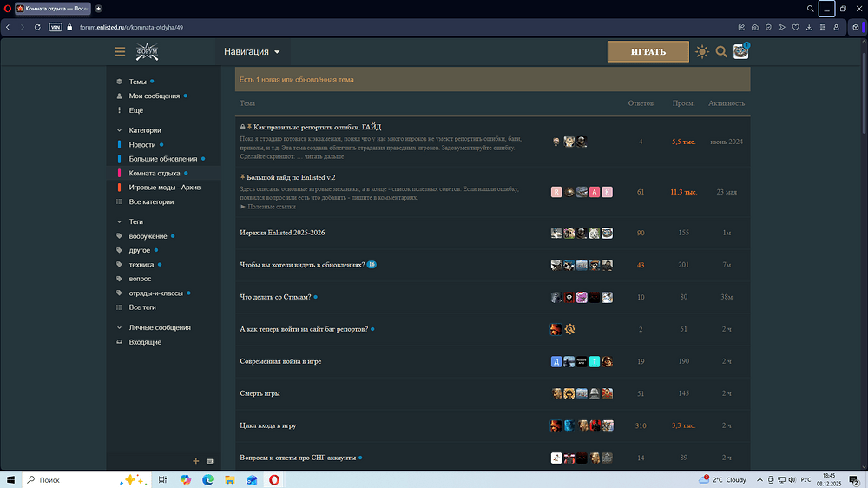Viewport: 868px width, 488px height.
Task: Open keyboard shortcuts icon at sidebar bottom
Action: (x=209, y=460)
